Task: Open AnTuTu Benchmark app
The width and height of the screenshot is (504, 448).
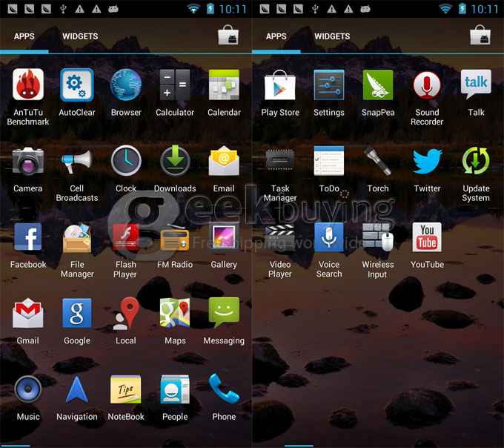Action: [28, 85]
